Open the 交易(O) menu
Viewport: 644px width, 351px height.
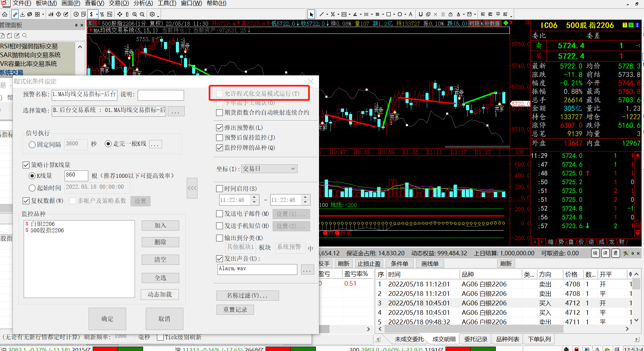click(x=119, y=3)
